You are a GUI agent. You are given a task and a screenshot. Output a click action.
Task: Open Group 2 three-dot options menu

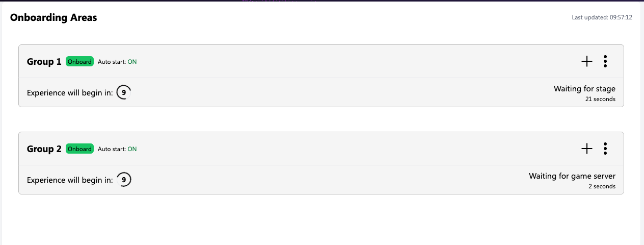point(605,149)
